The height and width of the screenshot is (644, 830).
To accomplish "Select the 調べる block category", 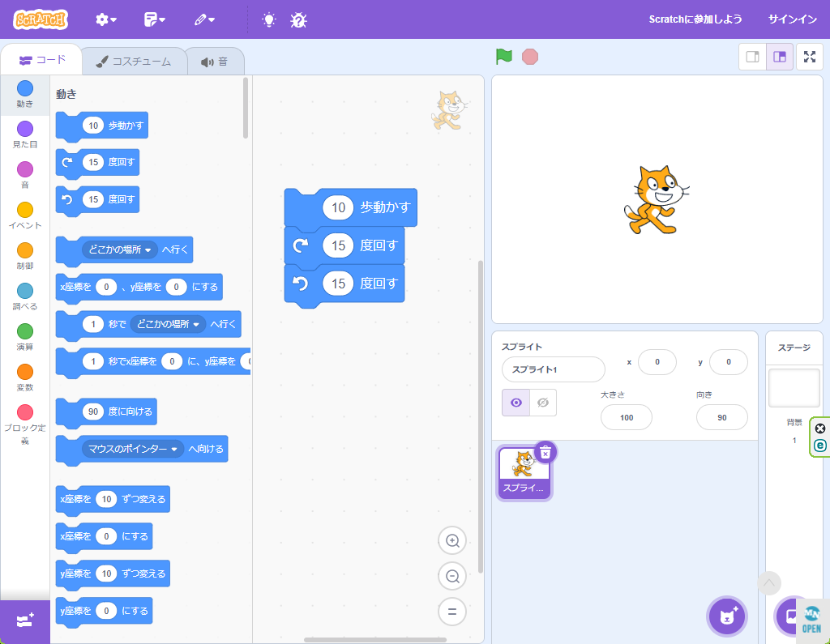I will tap(25, 296).
